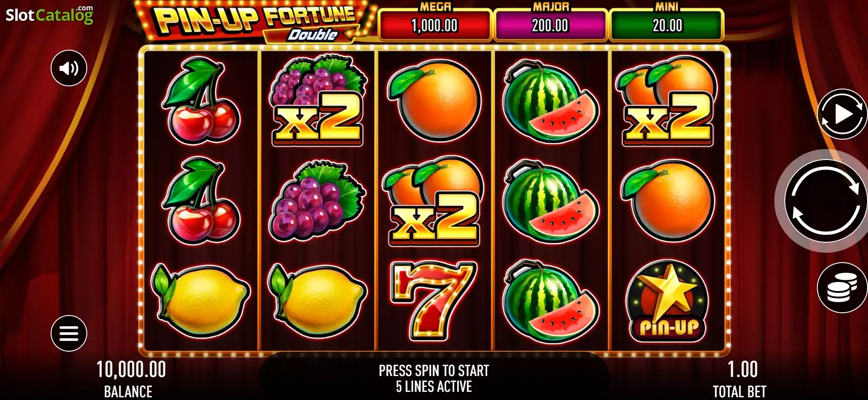Click the grapes x2 symbol on reel two
The width and height of the screenshot is (868, 400).
pyautogui.click(x=317, y=100)
